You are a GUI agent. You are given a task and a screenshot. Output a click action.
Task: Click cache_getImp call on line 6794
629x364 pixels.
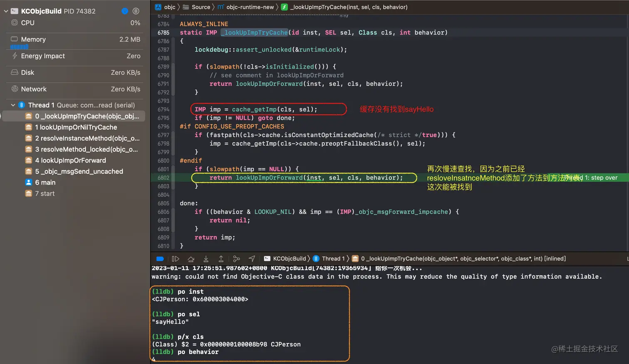coord(254,109)
